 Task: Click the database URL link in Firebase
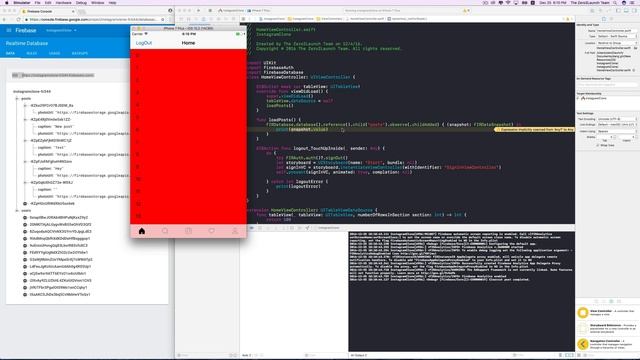point(58,75)
